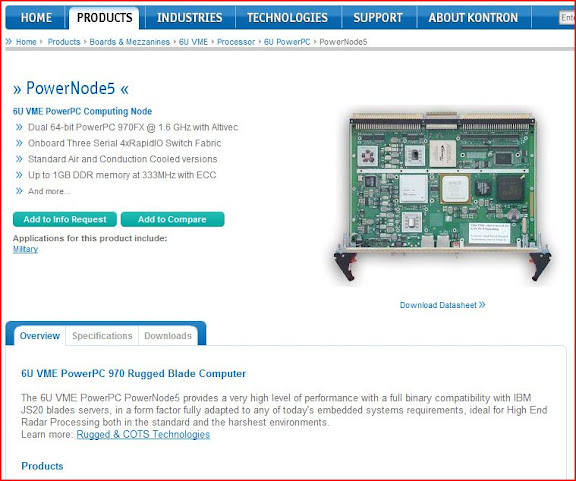This screenshot has height=481, width=576.
Task: Open Rugged & COTS Technologies link
Action: click(x=143, y=434)
